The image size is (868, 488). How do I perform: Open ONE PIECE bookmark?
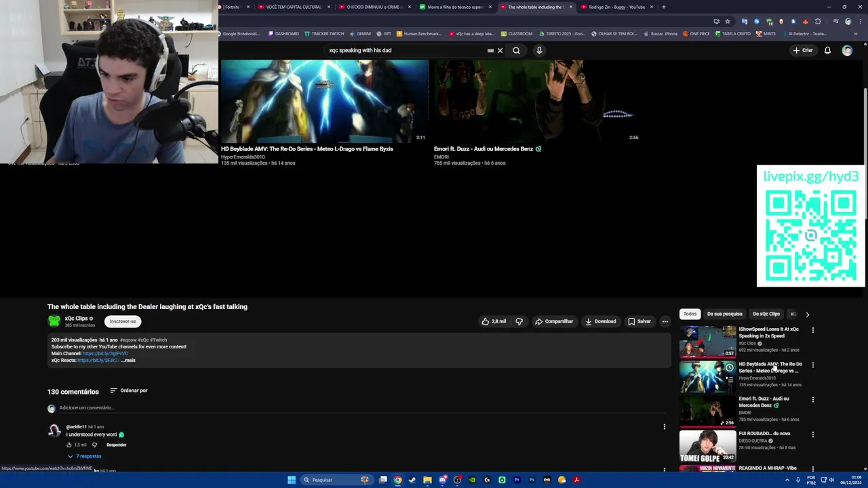click(x=696, y=34)
